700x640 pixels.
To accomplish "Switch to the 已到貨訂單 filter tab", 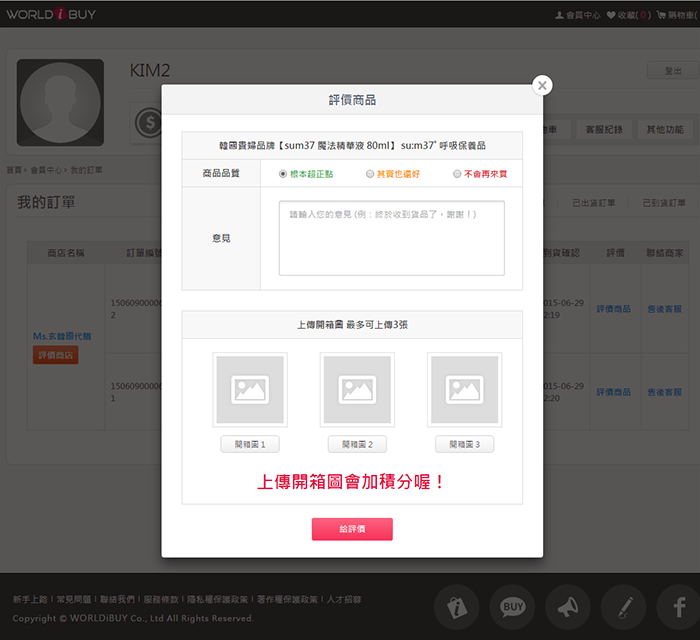I will pyautogui.click(x=664, y=203).
